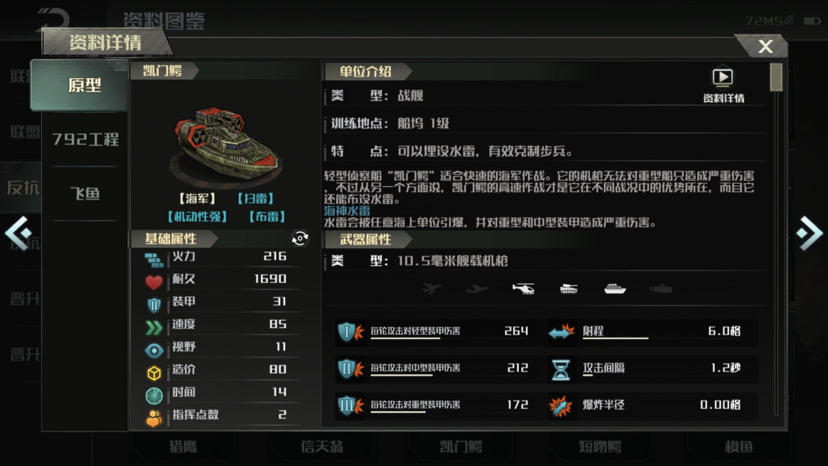Go to next unit with right arrow
Image resolution: width=828 pixels, height=466 pixels.
pos(809,232)
